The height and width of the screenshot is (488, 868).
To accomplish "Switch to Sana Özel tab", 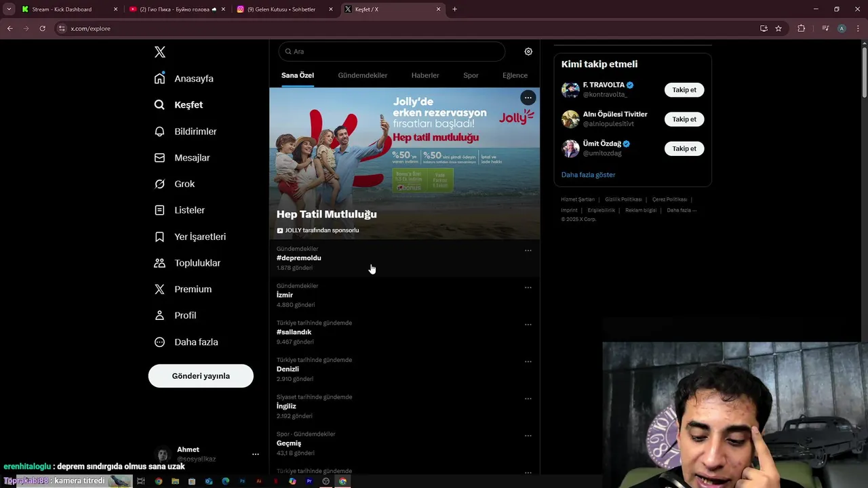I will [x=298, y=75].
